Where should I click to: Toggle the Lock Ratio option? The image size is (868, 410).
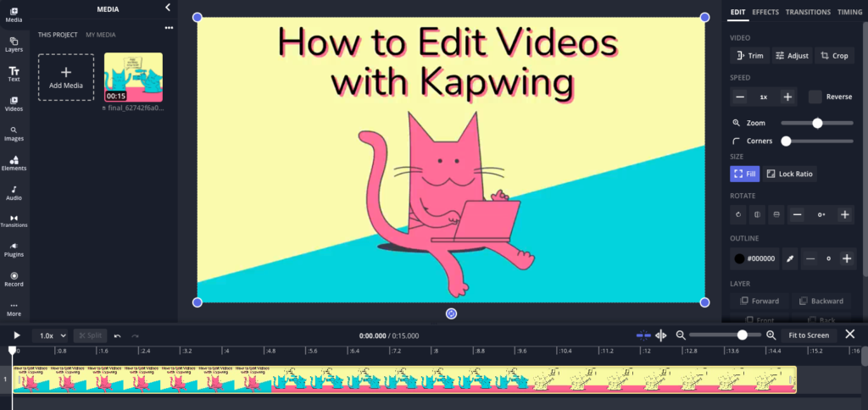[x=789, y=174]
